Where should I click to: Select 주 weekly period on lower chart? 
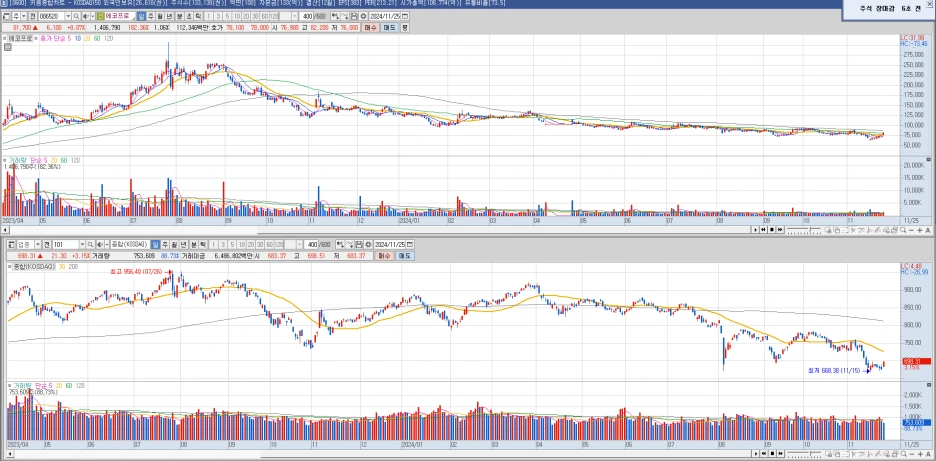click(x=165, y=244)
